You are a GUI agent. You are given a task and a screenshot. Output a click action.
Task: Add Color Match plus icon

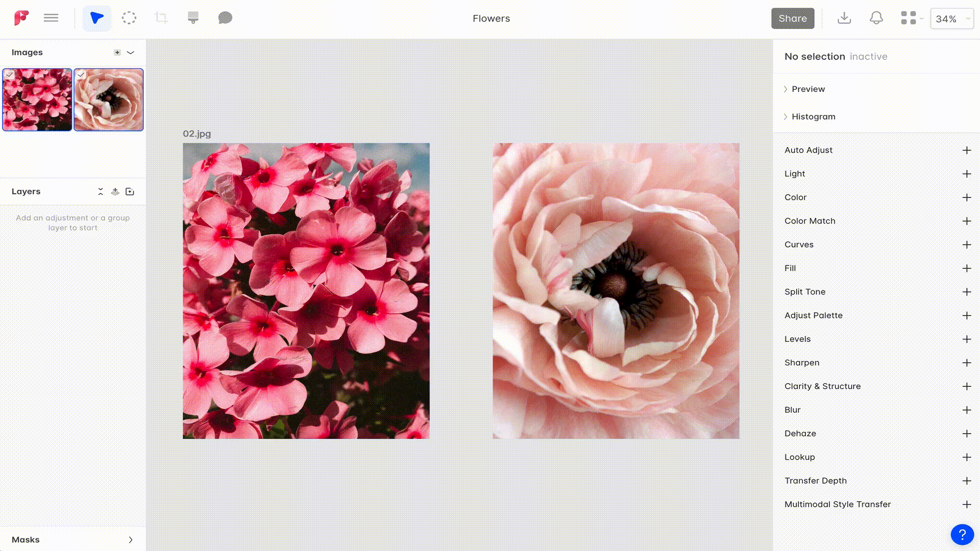pyautogui.click(x=967, y=221)
